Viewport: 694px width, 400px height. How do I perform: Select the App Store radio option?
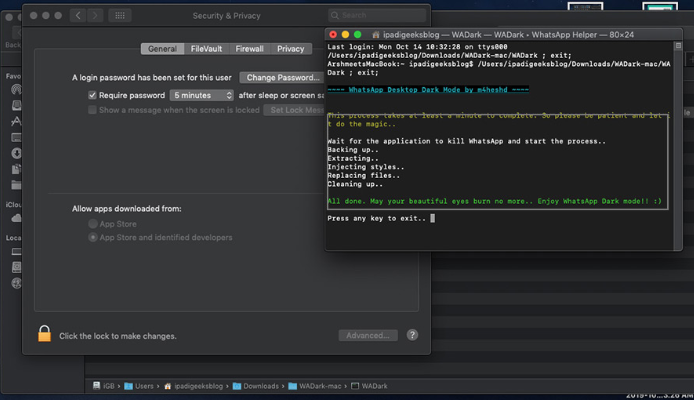click(93, 224)
